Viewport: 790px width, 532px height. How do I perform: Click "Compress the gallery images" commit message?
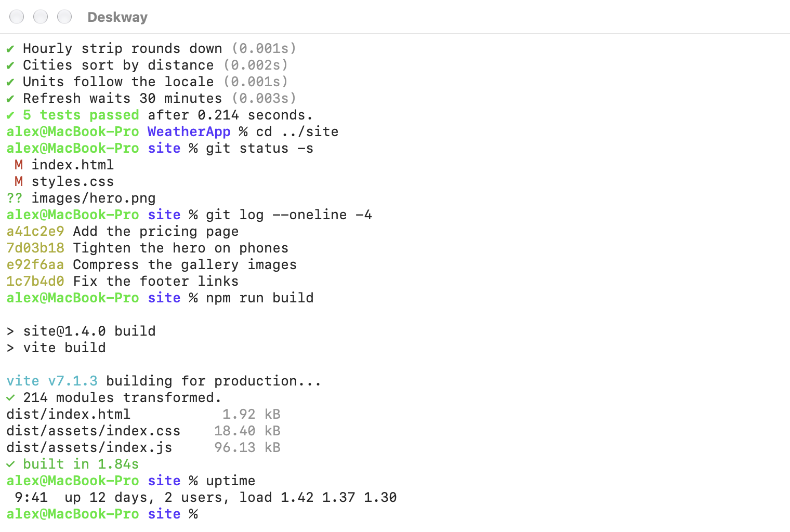pyautogui.click(x=185, y=264)
